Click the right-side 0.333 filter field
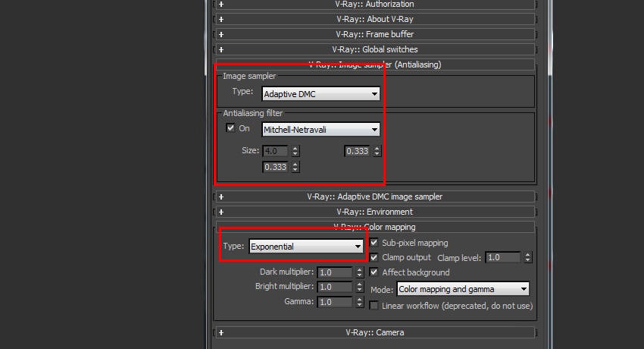This screenshot has width=644, height=349. (x=357, y=151)
